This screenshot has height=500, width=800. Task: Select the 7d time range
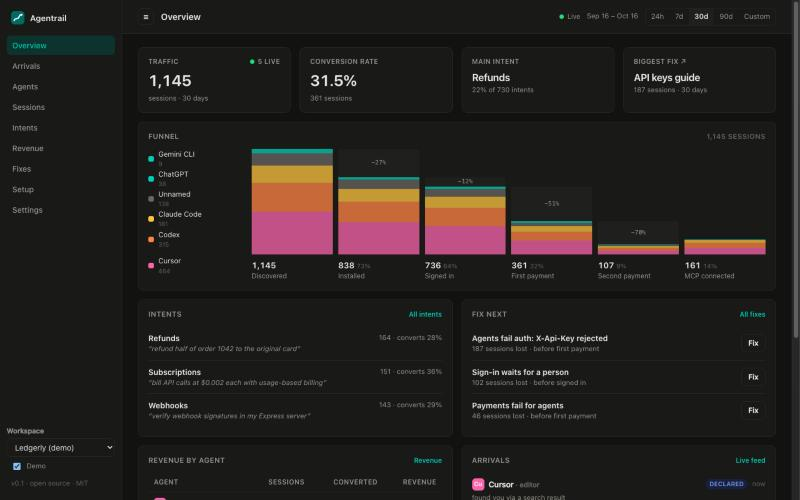point(679,17)
